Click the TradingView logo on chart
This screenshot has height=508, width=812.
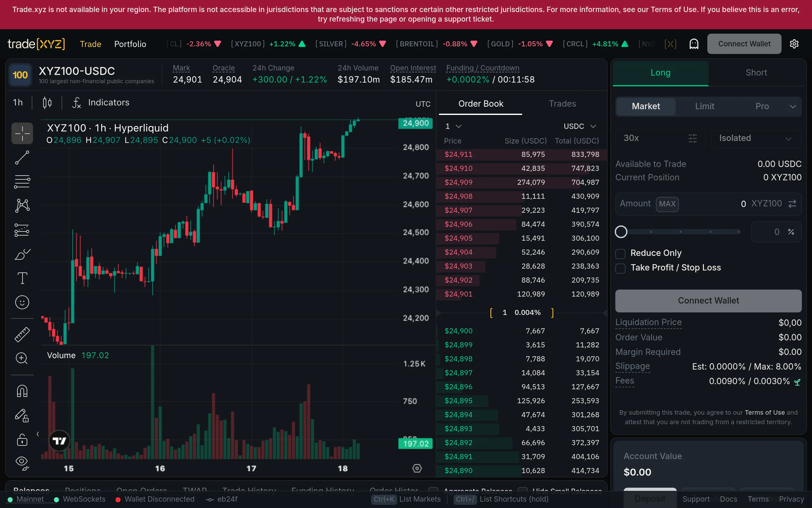59,441
